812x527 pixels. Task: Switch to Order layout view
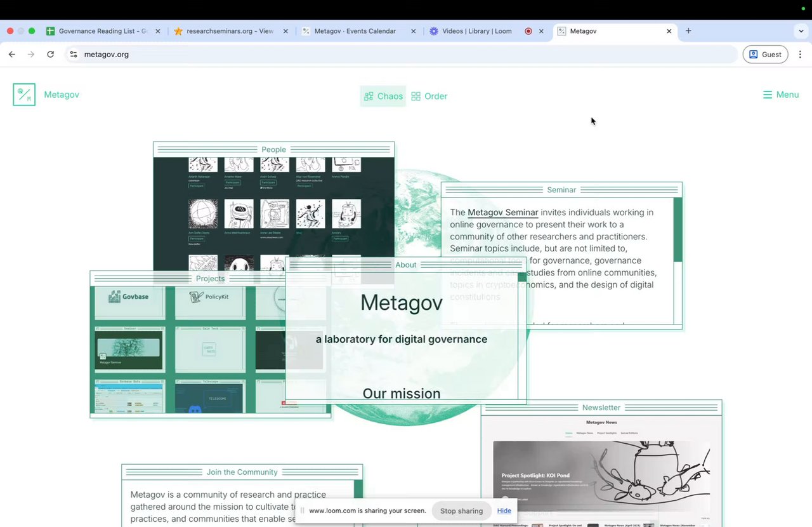click(x=429, y=97)
